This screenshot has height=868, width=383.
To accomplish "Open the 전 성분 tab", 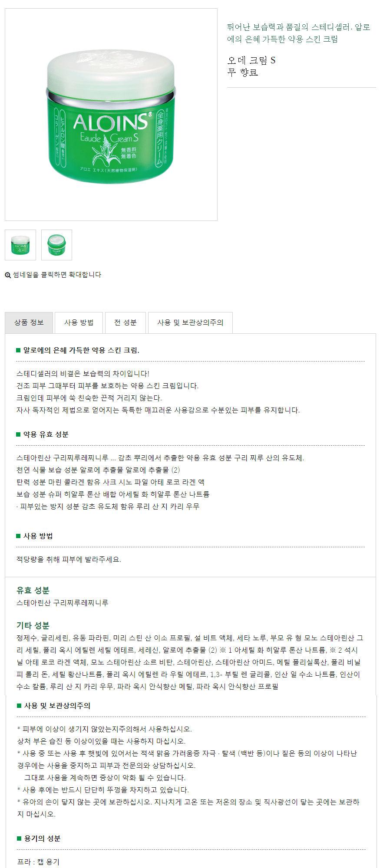I will 125,322.
